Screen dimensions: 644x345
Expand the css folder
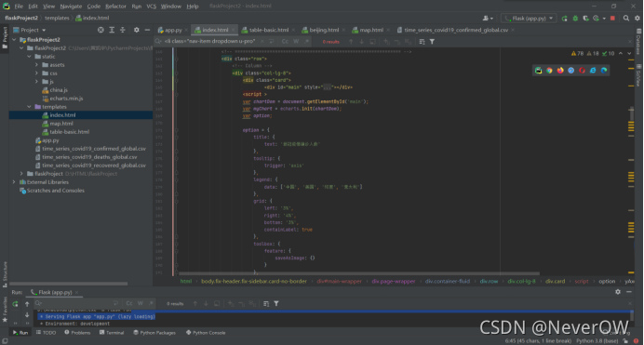tap(36, 73)
